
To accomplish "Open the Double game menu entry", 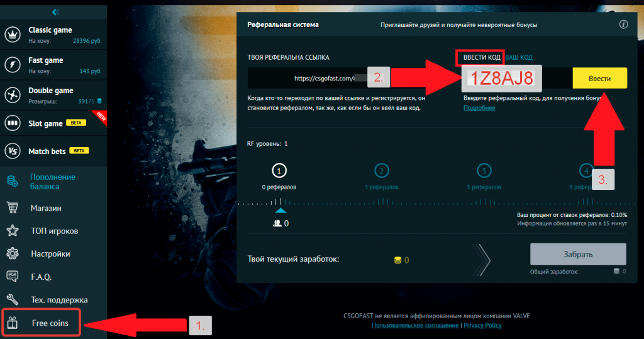I will 53,96.
